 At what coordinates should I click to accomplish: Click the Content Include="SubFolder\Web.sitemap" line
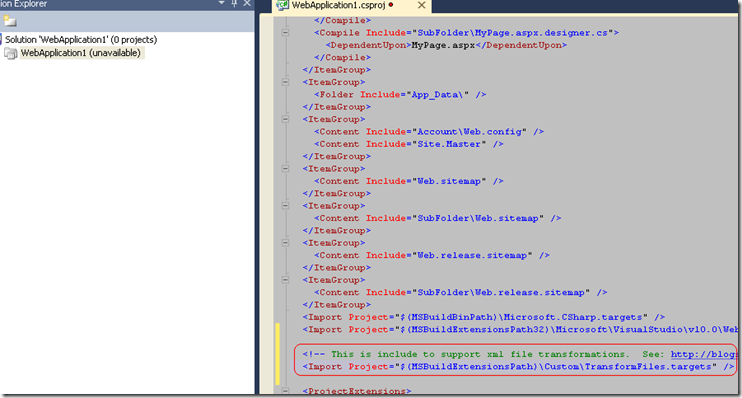tap(437, 218)
